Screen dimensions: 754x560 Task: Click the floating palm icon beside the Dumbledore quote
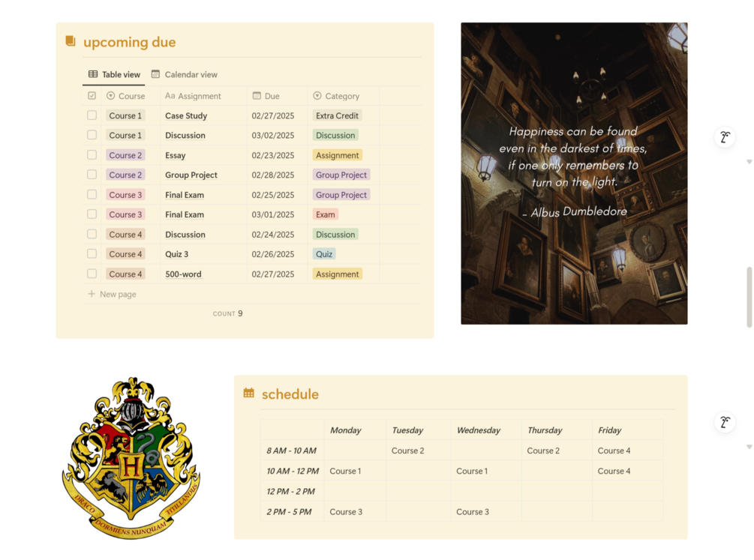pyautogui.click(x=725, y=137)
